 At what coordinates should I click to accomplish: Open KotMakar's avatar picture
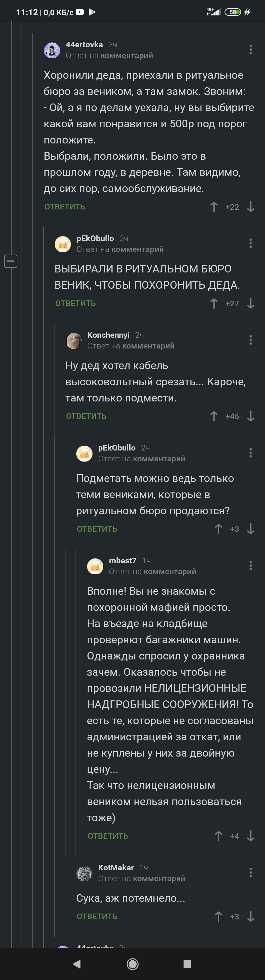pos(84,874)
